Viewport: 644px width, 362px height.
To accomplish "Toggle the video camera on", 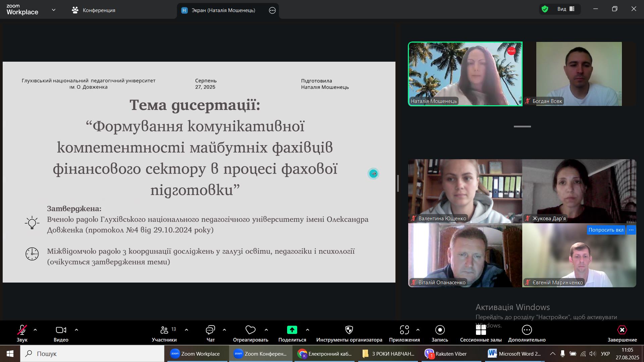I will point(61,330).
